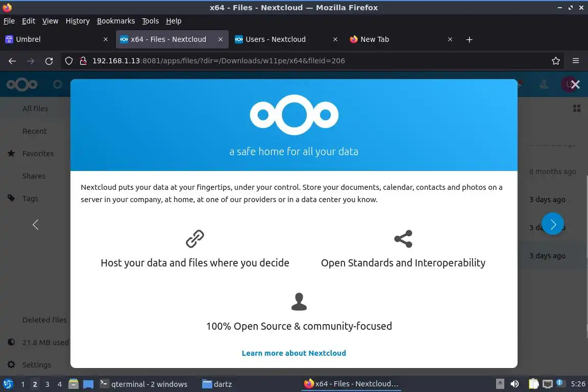
Task: Open the Edit menu
Action: click(29, 21)
